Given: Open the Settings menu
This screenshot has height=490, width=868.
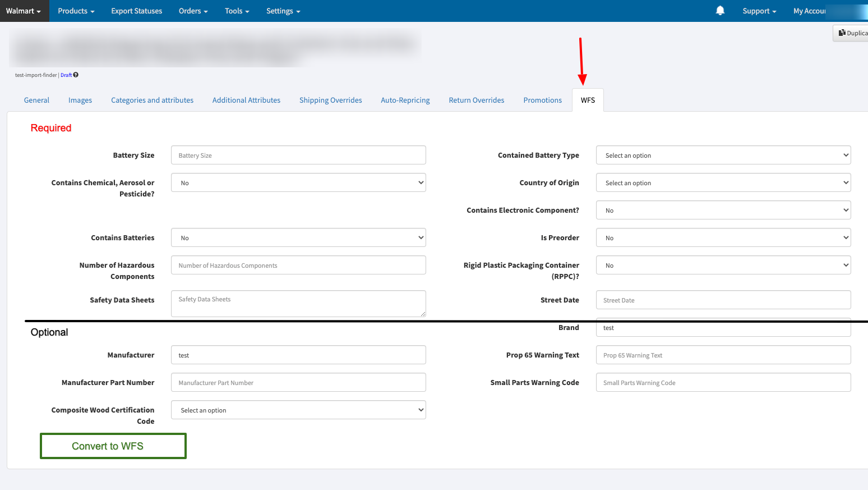Looking at the screenshot, I should [x=283, y=11].
